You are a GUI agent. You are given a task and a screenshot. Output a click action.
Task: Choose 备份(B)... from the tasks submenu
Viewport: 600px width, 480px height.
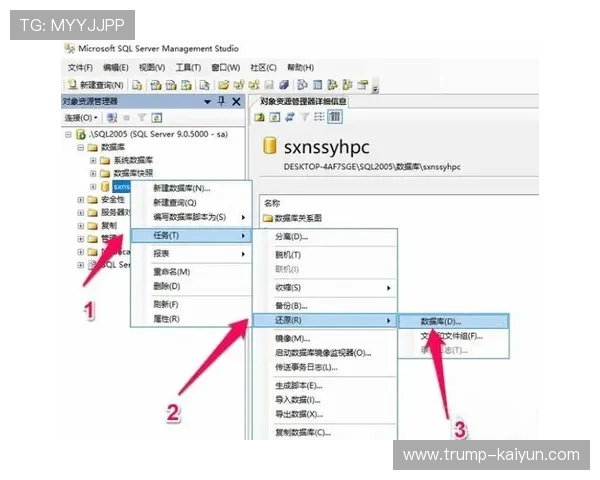point(291,305)
